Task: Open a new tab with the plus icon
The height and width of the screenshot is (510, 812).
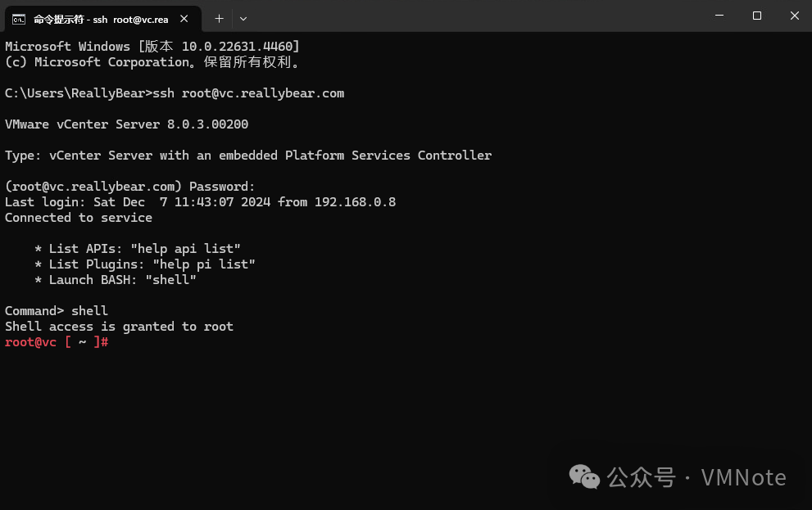Action: pyautogui.click(x=219, y=19)
